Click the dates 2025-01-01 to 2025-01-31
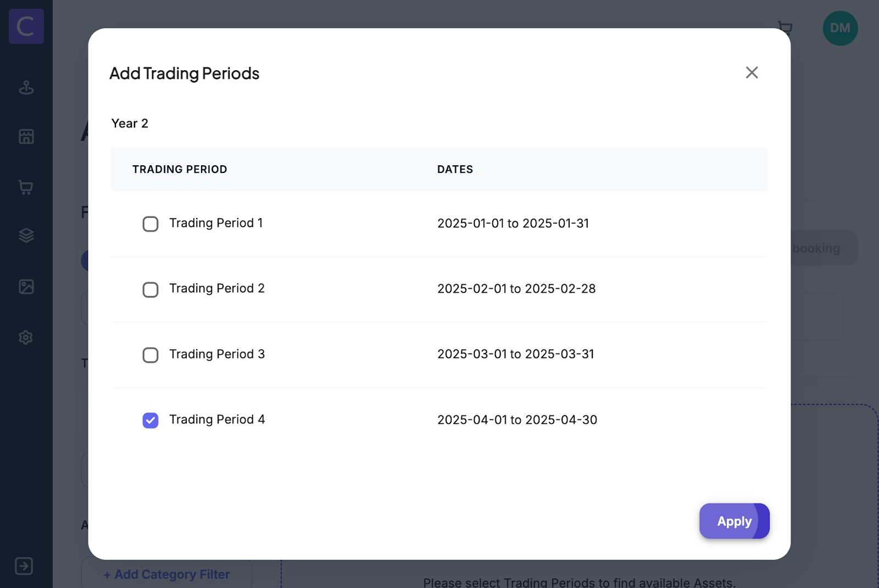The width and height of the screenshot is (879, 588). point(513,223)
